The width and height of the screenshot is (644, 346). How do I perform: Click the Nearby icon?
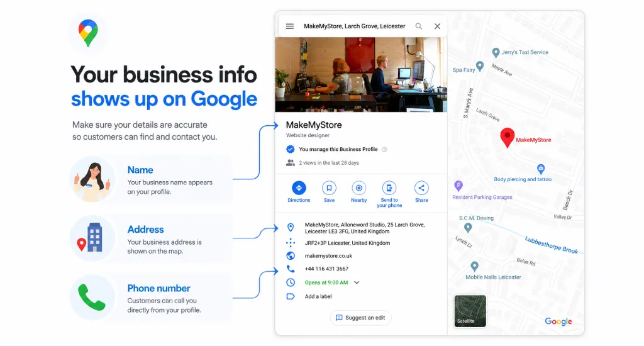click(359, 188)
